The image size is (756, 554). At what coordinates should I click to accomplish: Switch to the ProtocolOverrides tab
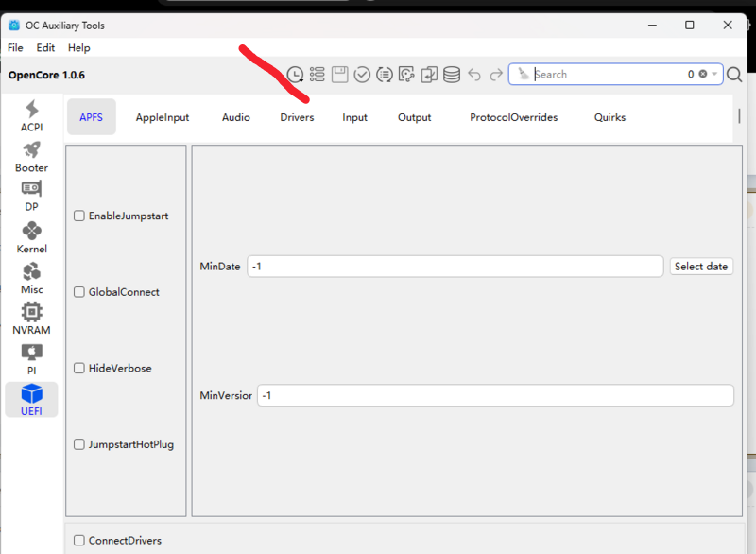point(514,117)
